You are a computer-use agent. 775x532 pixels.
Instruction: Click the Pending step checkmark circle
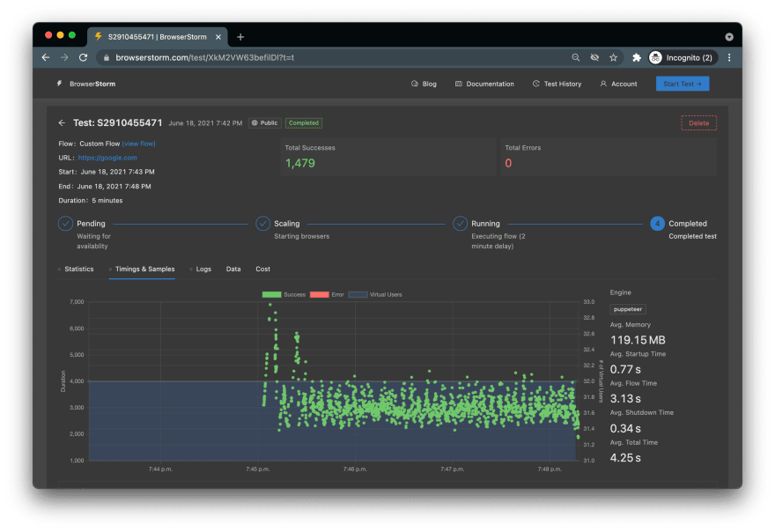pyautogui.click(x=65, y=224)
